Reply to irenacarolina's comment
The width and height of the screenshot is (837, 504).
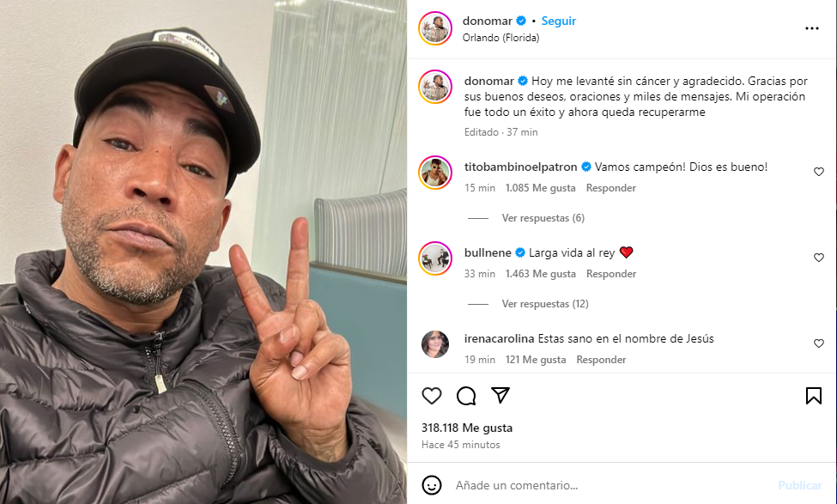[x=601, y=360]
